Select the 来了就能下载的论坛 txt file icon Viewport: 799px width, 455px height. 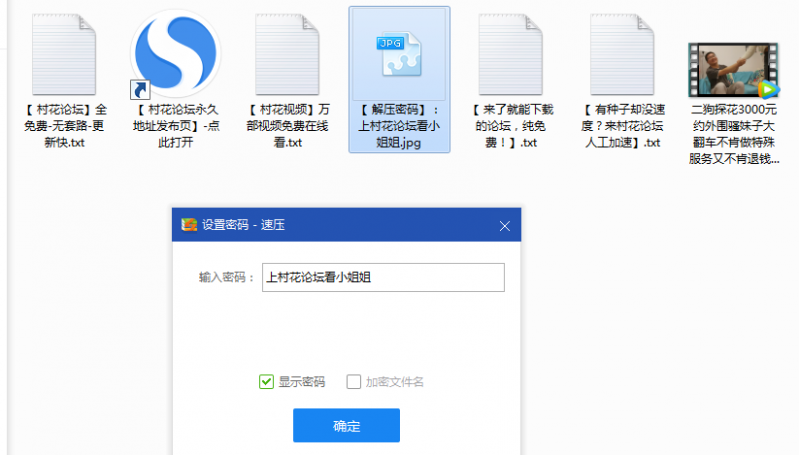[x=511, y=55]
